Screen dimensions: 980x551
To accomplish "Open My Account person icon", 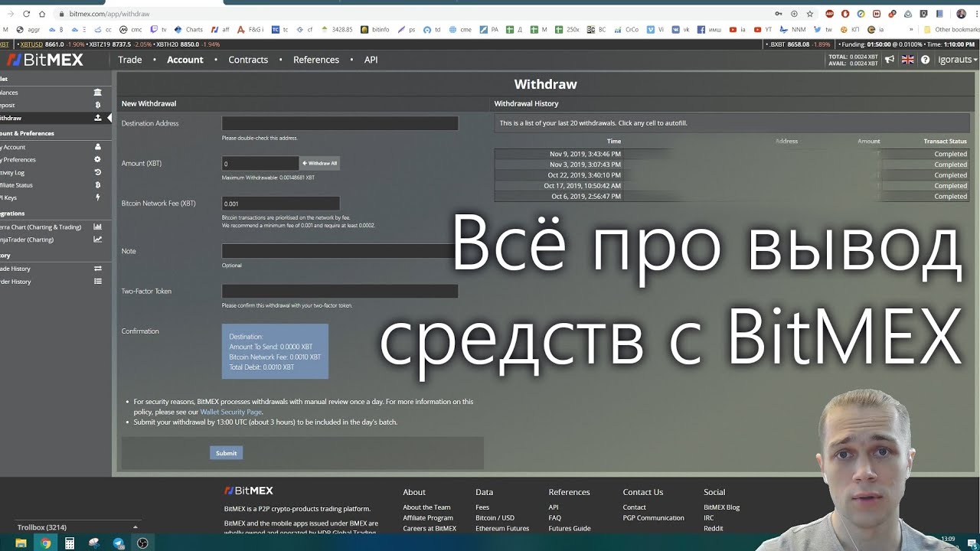I will point(97,147).
